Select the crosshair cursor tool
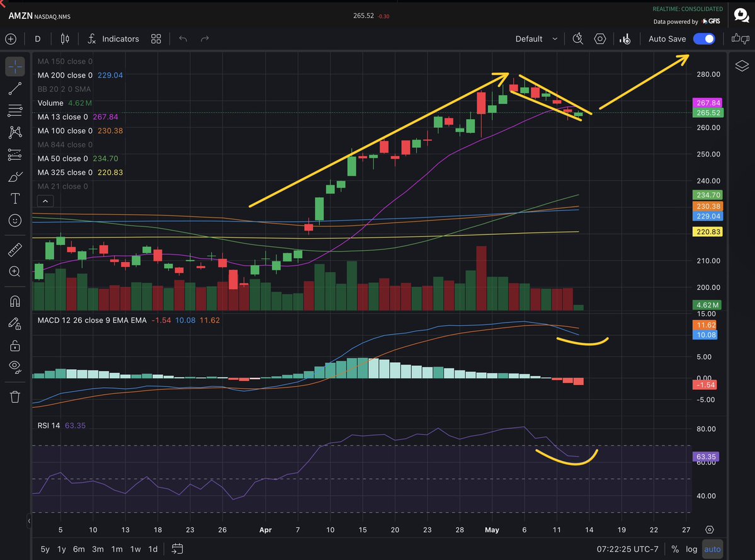Screen dimensions: 755x560 pos(15,66)
